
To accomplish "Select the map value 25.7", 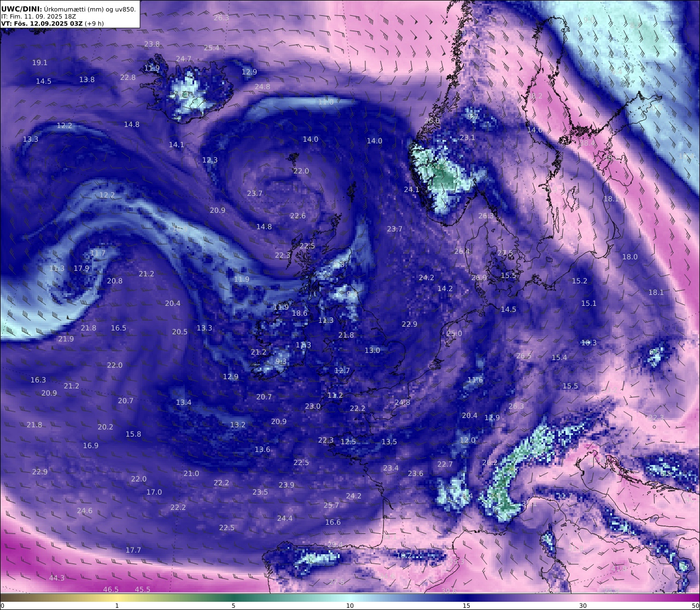I will click(x=331, y=506).
